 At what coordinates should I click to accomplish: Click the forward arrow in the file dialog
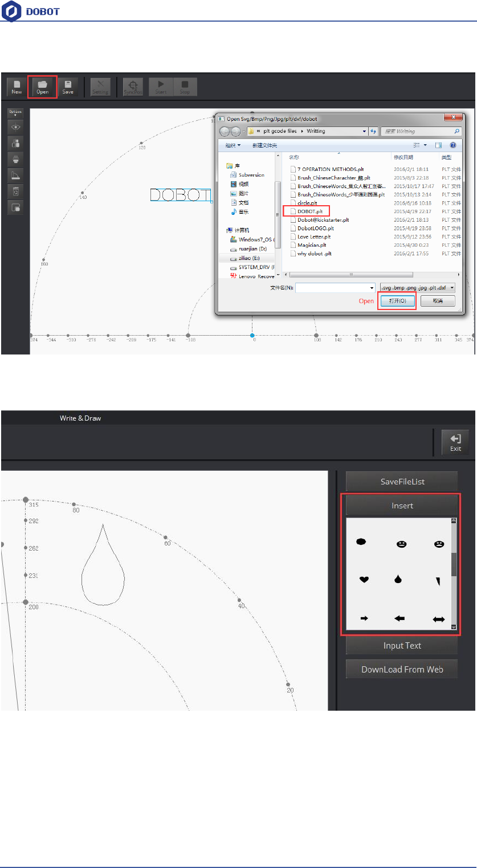[x=237, y=131]
